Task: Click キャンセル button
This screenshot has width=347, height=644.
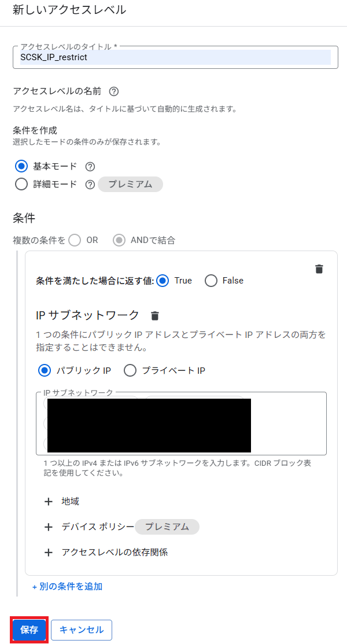Action: 82,630
